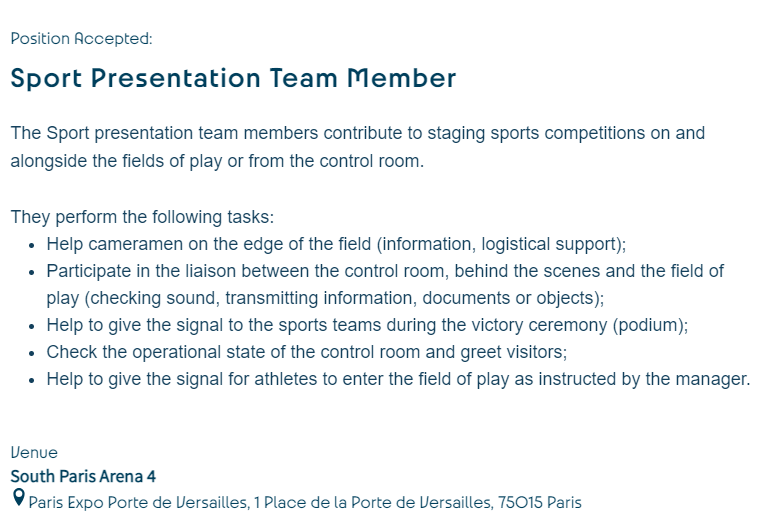Click the Sport Presentation Team Member heading
Image resolution: width=761 pixels, height=521 pixels.
click(233, 78)
